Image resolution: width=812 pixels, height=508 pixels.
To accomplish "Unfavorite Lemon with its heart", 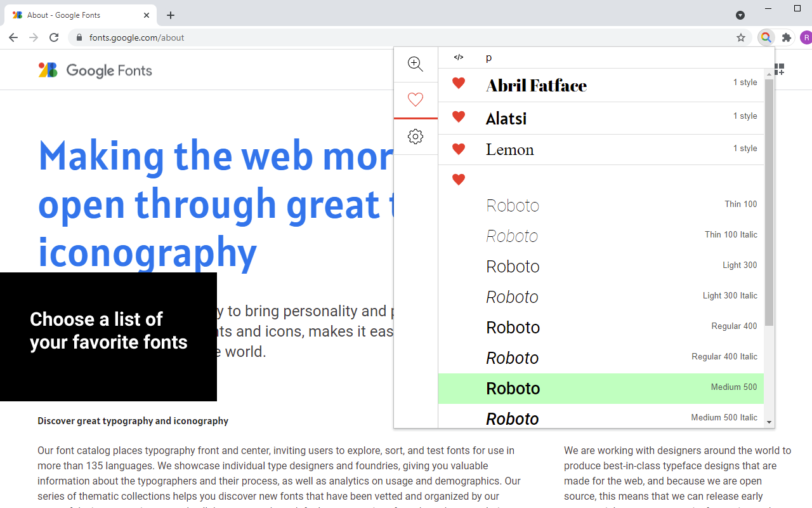I will (x=459, y=149).
